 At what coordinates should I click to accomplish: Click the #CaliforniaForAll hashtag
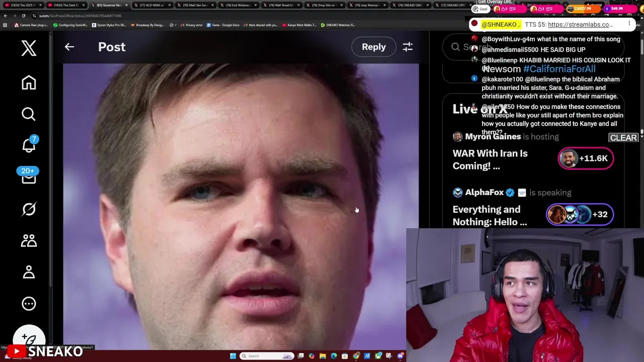(x=559, y=69)
